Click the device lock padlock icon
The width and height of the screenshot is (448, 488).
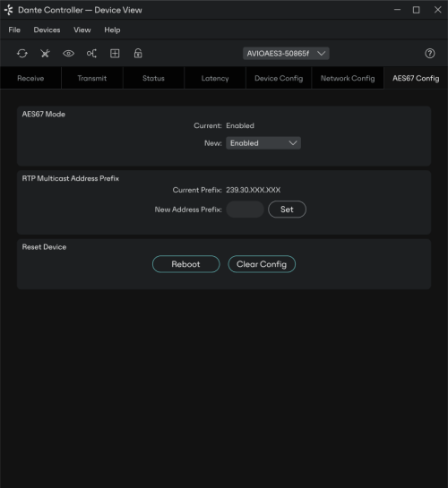(x=138, y=53)
